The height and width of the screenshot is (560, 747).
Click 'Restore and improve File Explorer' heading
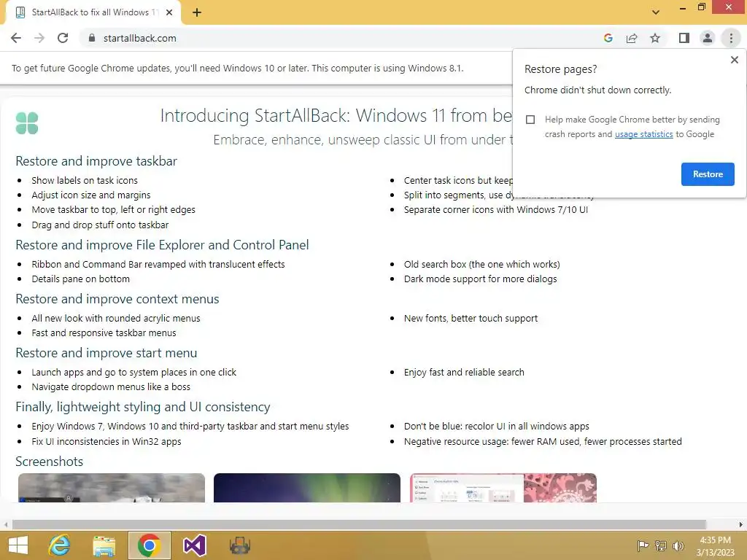162,245
